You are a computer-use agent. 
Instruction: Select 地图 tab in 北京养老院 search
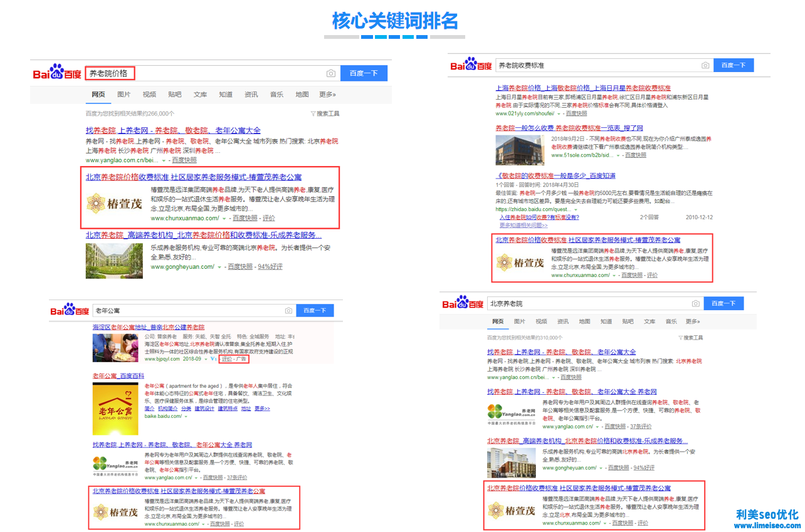(584, 321)
